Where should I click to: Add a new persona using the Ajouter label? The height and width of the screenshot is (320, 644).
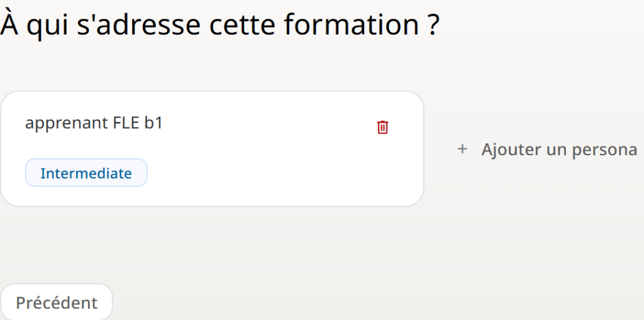559,150
